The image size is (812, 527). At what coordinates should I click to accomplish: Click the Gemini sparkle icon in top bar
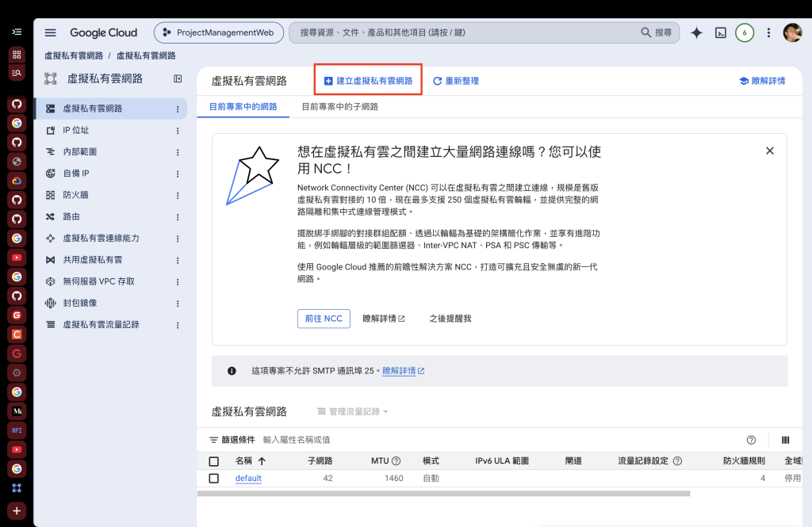pyautogui.click(x=696, y=32)
